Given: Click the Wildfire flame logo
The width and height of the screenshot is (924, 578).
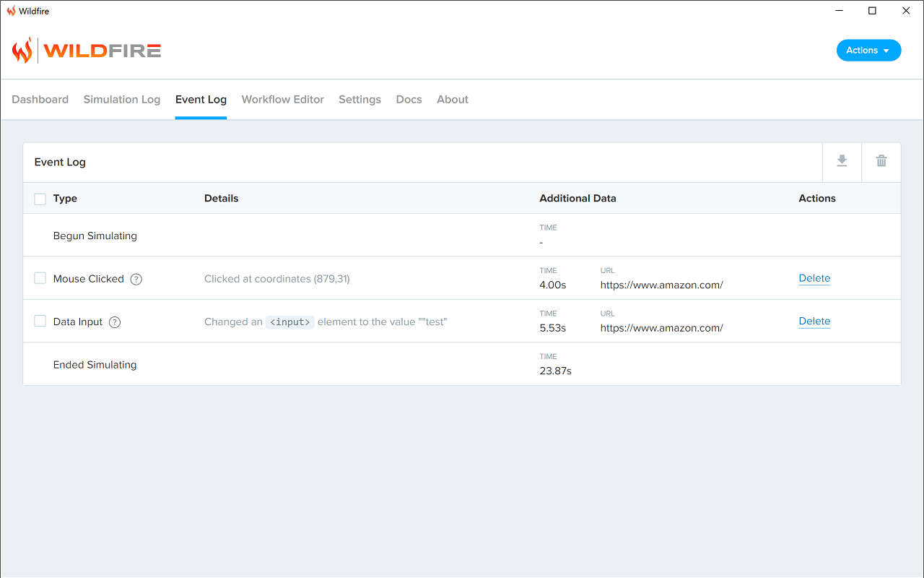Looking at the screenshot, I should 23,51.
